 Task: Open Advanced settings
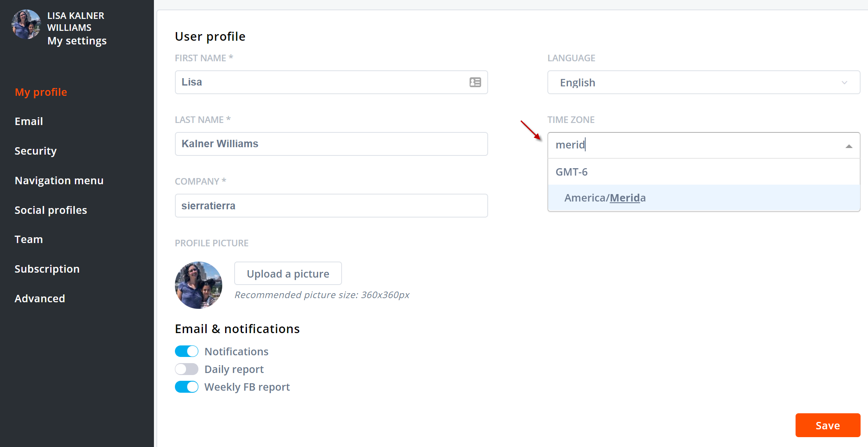40,299
